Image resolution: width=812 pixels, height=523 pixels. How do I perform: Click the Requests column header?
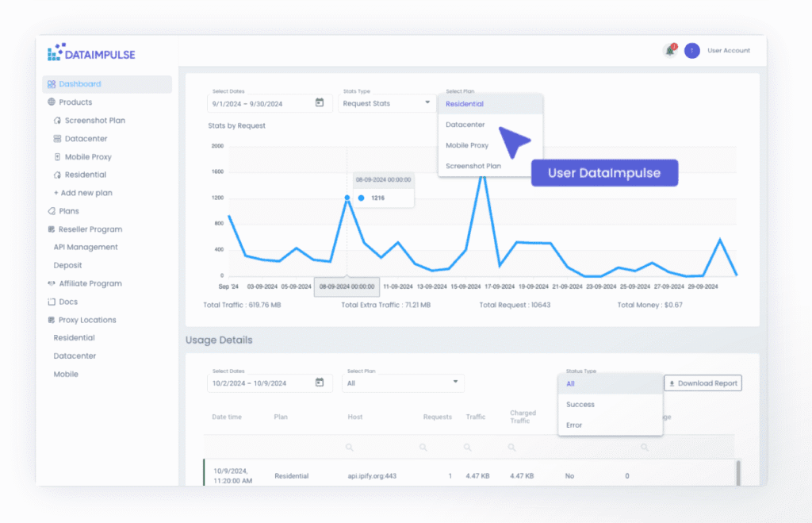point(438,417)
